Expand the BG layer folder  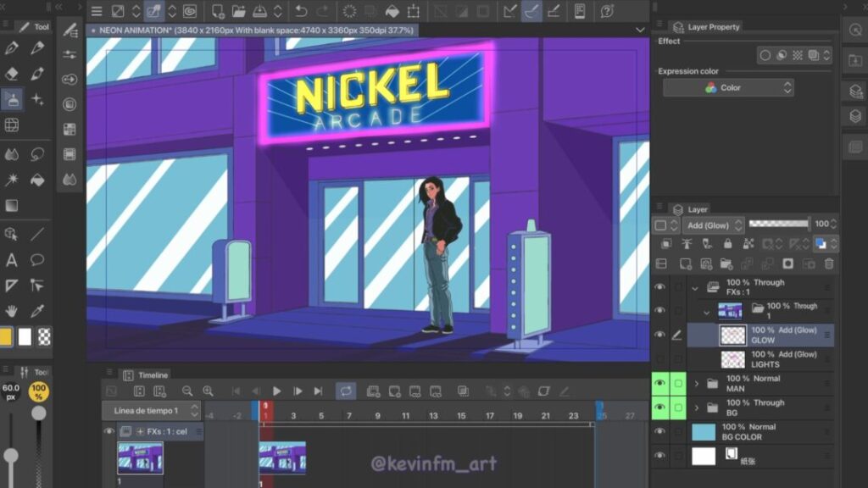(697, 408)
